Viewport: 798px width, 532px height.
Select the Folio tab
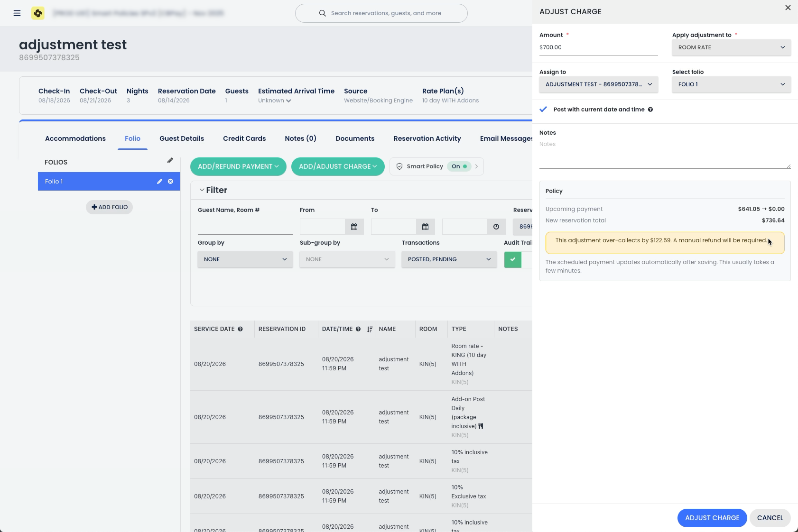[132, 138]
